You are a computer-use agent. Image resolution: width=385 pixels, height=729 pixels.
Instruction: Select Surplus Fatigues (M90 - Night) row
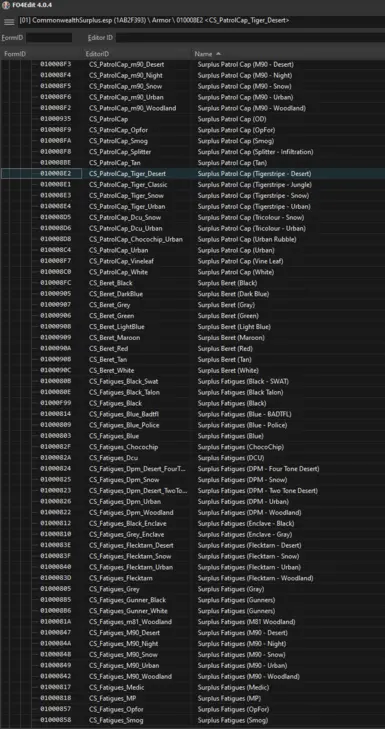[x=192, y=644]
